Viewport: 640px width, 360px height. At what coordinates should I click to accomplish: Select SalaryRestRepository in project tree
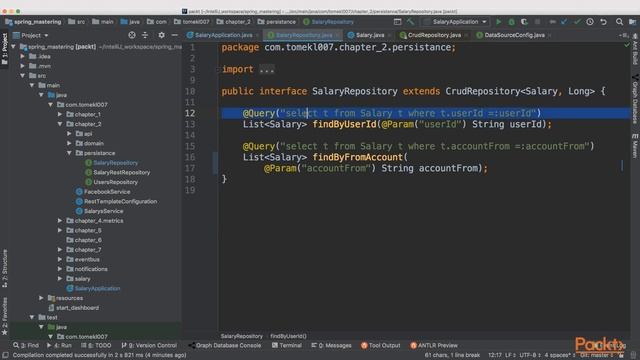[x=122, y=172]
